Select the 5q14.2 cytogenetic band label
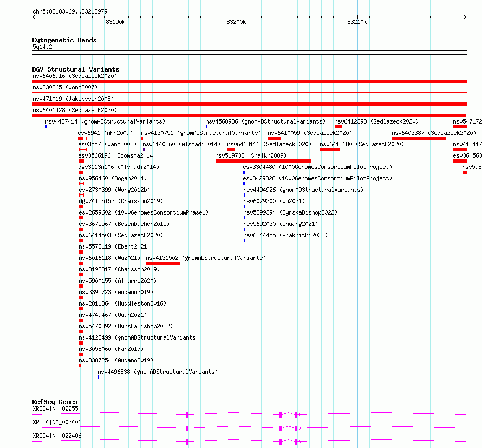 pos(42,47)
